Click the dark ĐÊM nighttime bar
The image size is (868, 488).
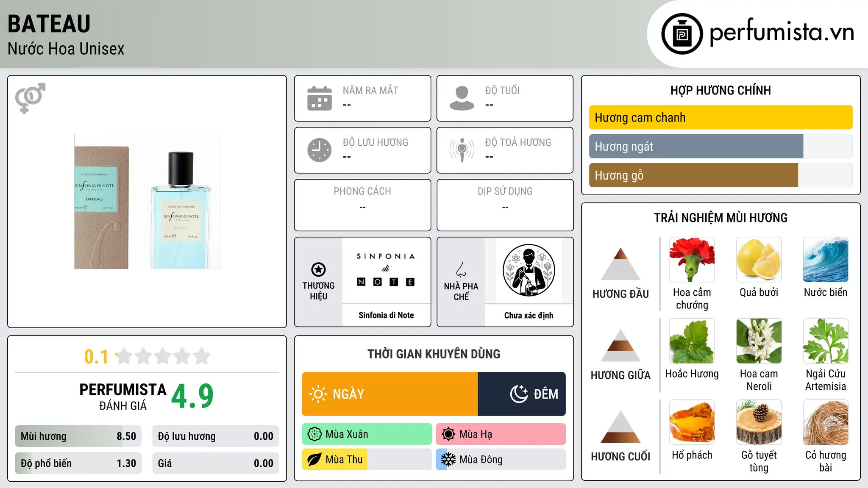coord(522,394)
